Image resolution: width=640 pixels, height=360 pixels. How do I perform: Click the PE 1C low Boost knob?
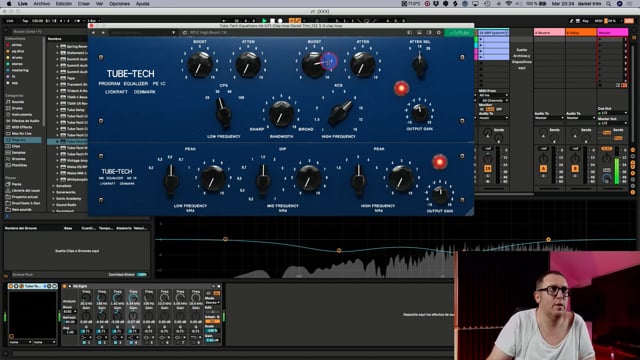click(x=200, y=64)
